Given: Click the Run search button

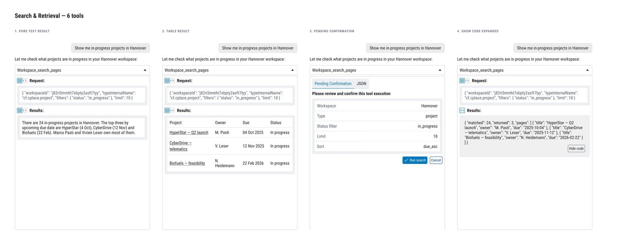Looking at the screenshot, I should click(415, 160).
